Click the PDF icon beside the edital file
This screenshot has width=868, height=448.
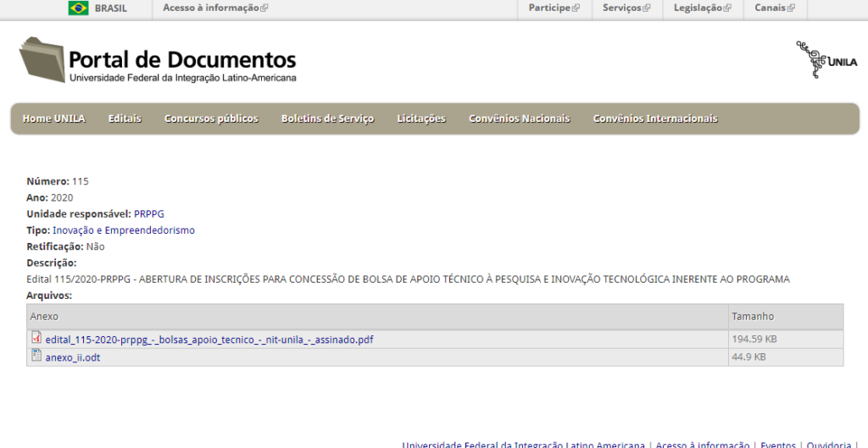pos(36,337)
